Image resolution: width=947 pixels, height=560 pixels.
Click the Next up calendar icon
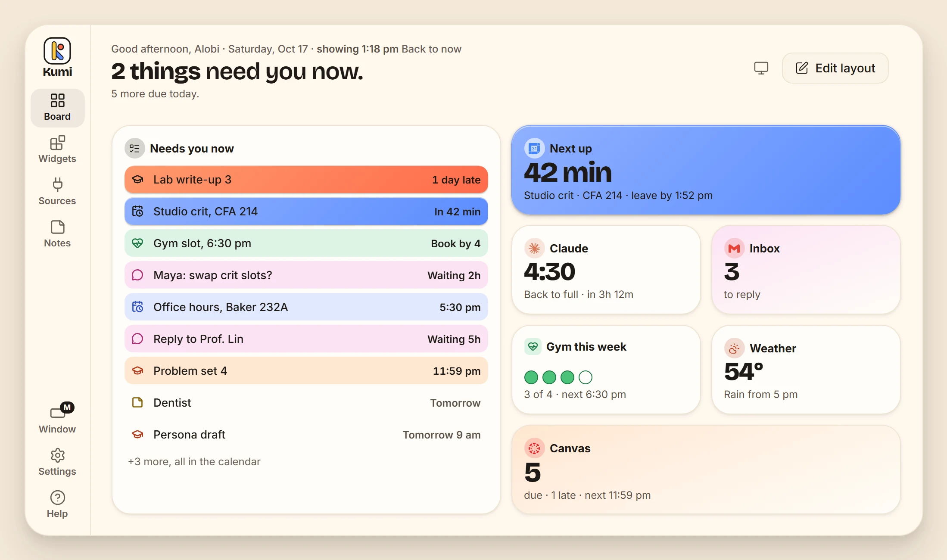click(x=534, y=149)
